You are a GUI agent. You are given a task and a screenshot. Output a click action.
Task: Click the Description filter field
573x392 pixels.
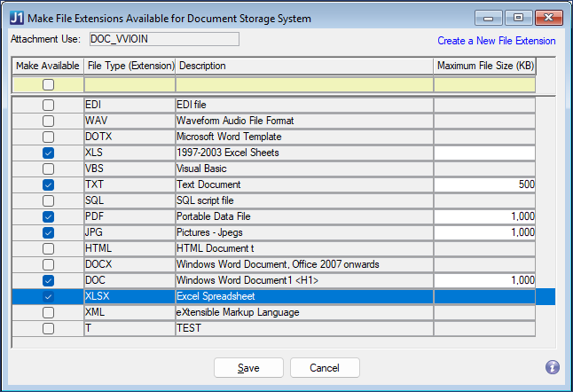pos(304,85)
